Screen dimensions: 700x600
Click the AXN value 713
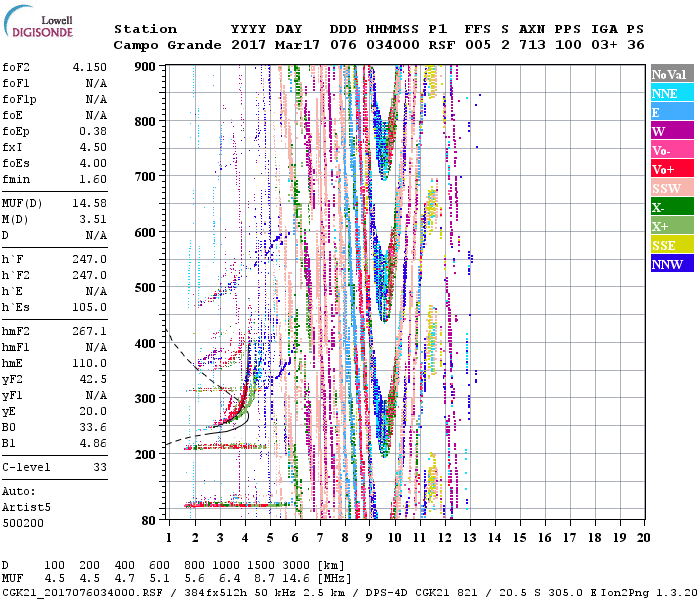click(x=532, y=45)
